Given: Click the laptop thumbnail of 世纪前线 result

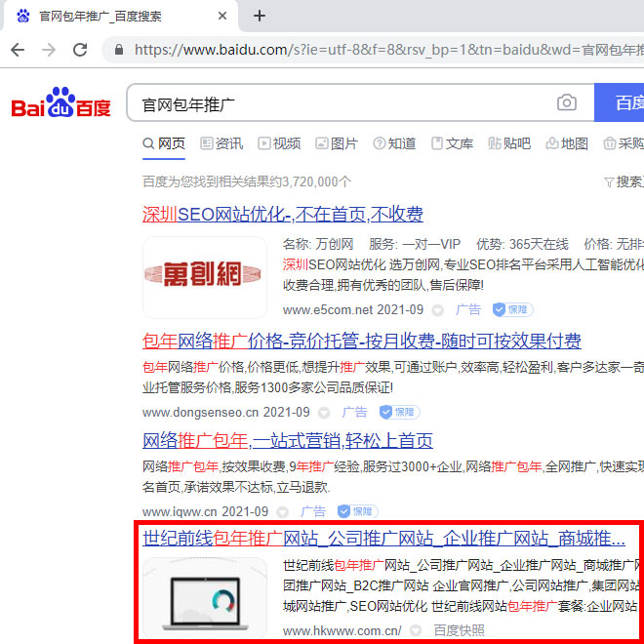Looking at the screenshot, I should point(205,598).
